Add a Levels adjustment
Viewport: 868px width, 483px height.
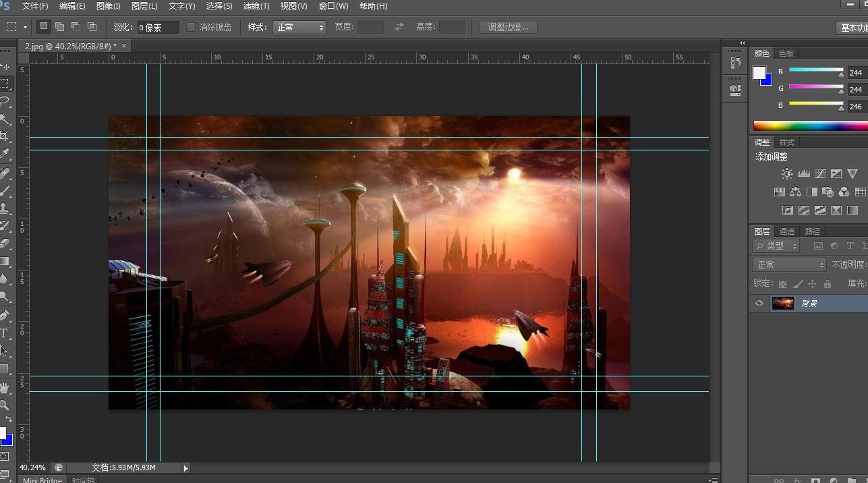pos(803,174)
